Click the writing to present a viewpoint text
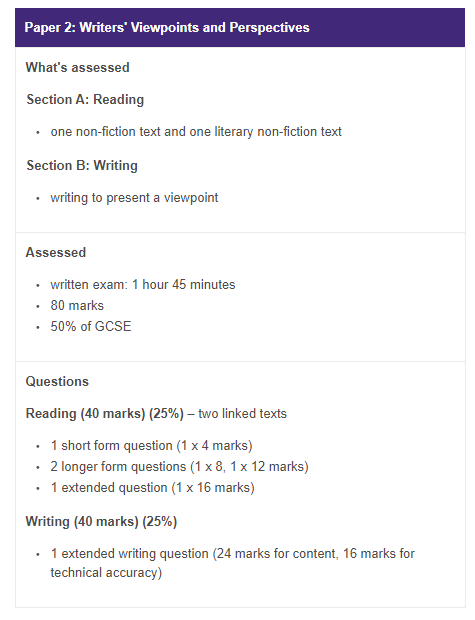This screenshot has width=475, height=620. [x=134, y=198]
